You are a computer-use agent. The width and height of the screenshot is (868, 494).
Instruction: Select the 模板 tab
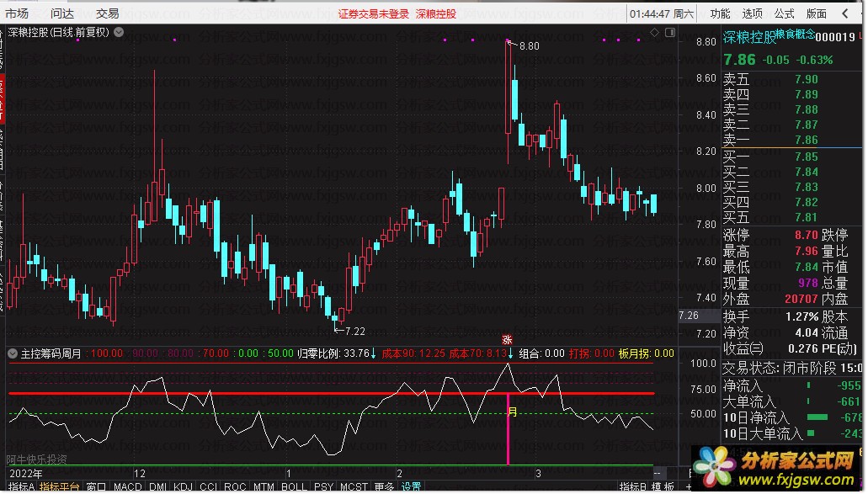pos(663,486)
